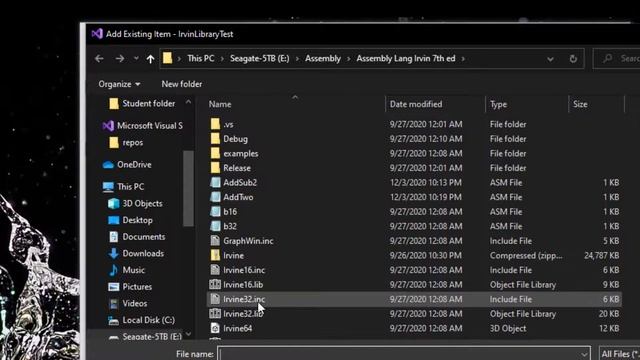Click the 9/26/2020 10:30 PM date cell

[426, 256]
